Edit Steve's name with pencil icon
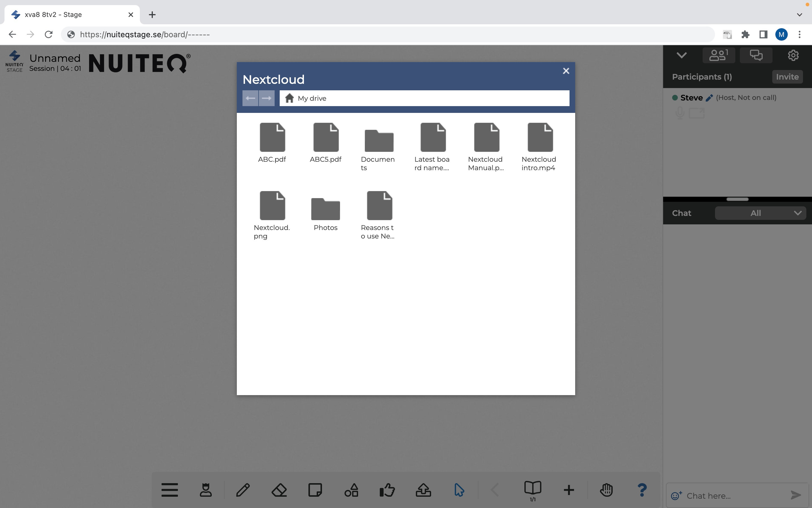812x508 pixels. tap(709, 98)
